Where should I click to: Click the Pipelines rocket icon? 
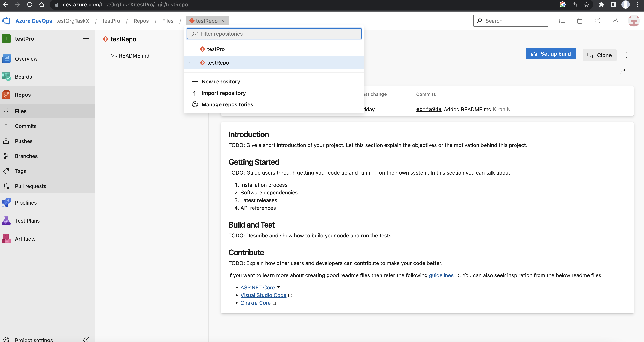(6, 202)
